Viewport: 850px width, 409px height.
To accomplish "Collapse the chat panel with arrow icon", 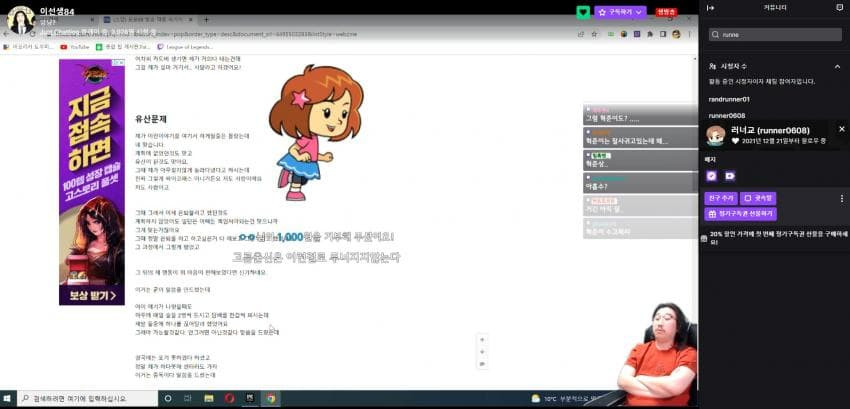I will [711, 8].
